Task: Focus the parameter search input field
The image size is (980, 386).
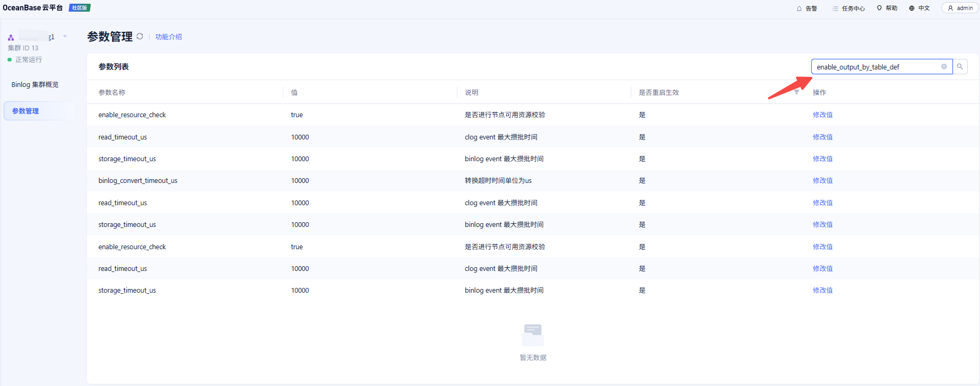Action: tap(875, 67)
